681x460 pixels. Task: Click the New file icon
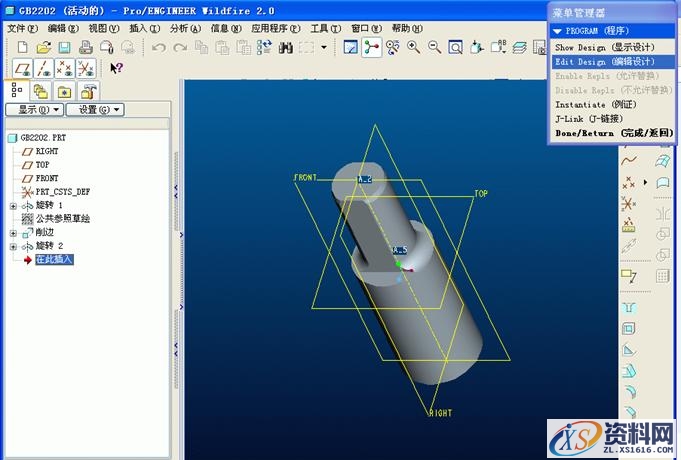[17, 47]
